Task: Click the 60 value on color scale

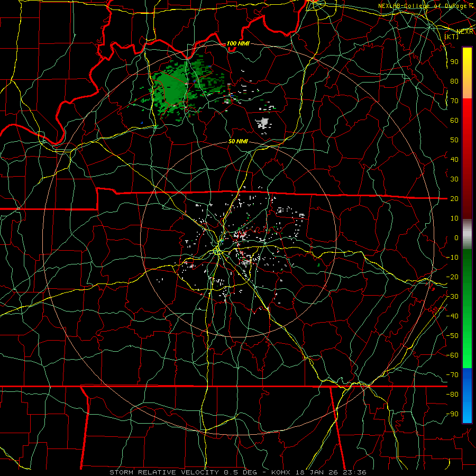Action: click(454, 120)
